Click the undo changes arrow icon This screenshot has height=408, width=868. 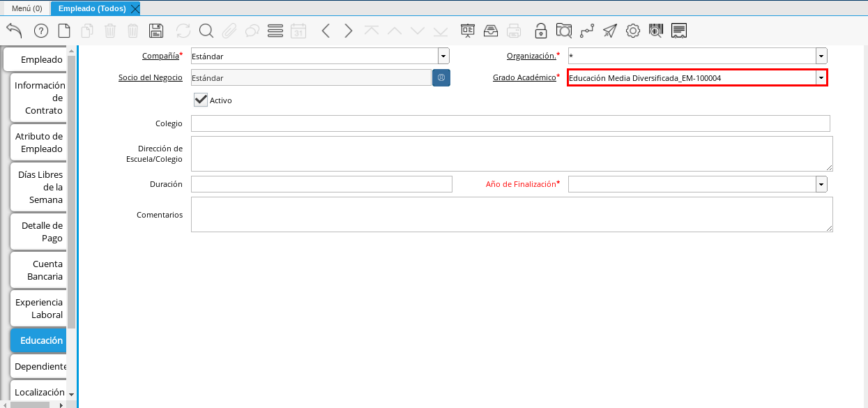coord(15,30)
